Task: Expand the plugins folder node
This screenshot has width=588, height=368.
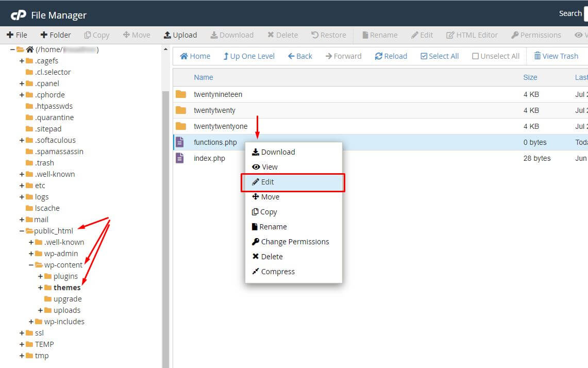Action: pos(40,276)
